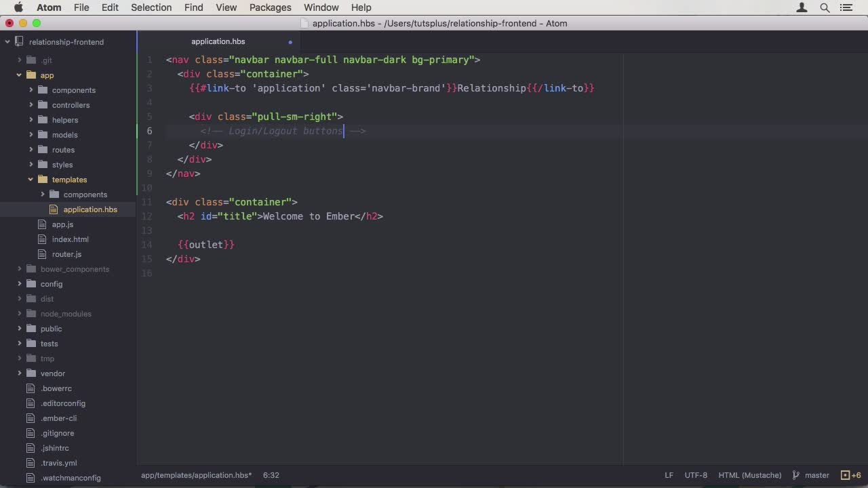Click the router.js file icon

(x=42, y=254)
